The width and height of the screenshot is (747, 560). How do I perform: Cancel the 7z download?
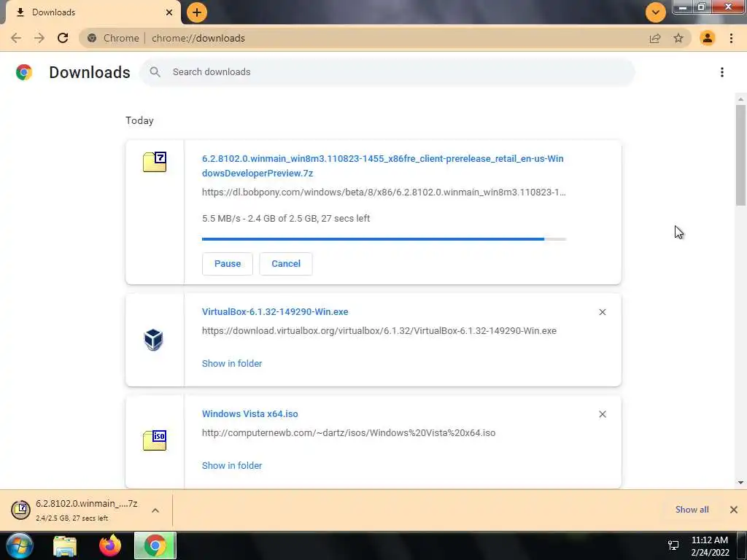click(286, 264)
